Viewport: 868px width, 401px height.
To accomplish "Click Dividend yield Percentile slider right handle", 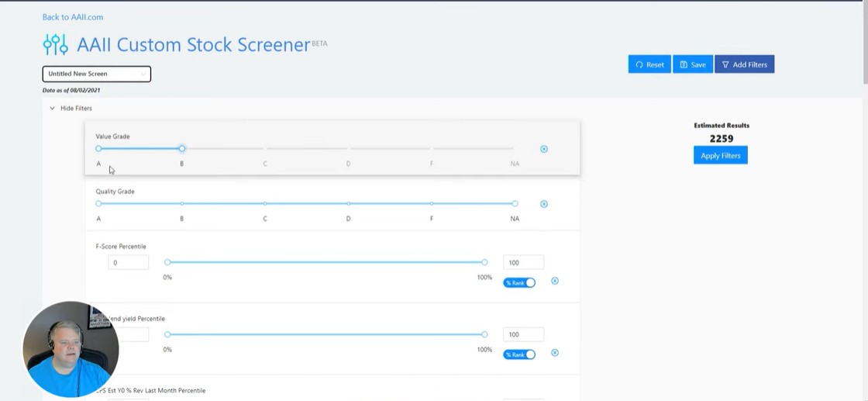I will (x=484, y=334).
